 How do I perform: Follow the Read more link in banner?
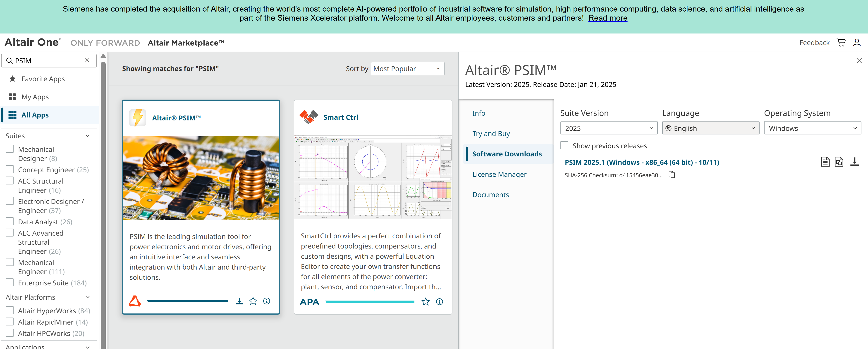click(x=607, y=18)
